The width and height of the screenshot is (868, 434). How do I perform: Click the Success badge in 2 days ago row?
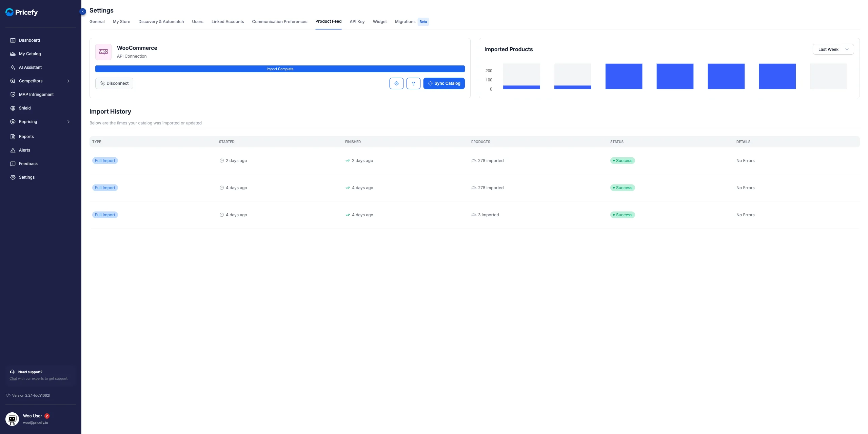(x=623, y=161)
